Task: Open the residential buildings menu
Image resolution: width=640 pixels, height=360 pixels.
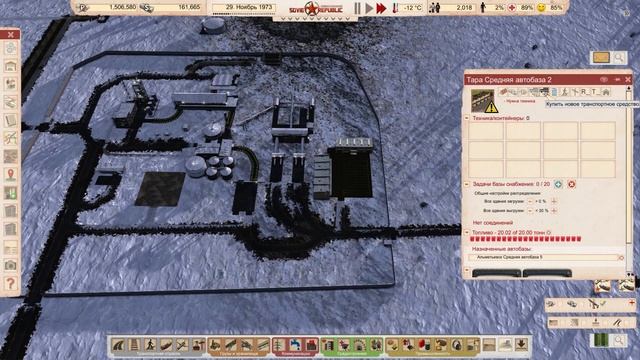Action: 328,345
